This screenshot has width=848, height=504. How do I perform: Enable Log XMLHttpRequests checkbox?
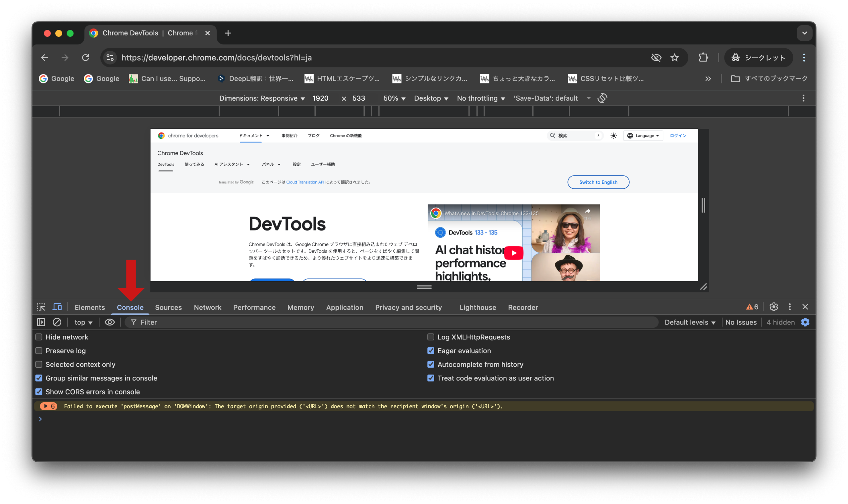(430, 337)
